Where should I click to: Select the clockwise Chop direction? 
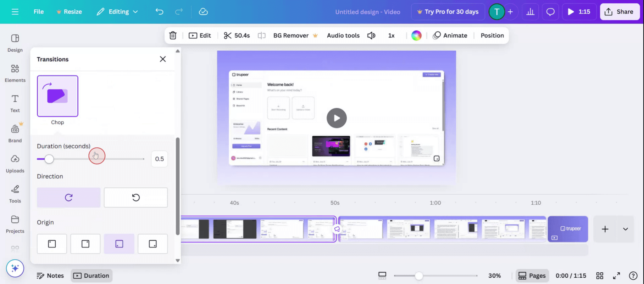[68, 197]
